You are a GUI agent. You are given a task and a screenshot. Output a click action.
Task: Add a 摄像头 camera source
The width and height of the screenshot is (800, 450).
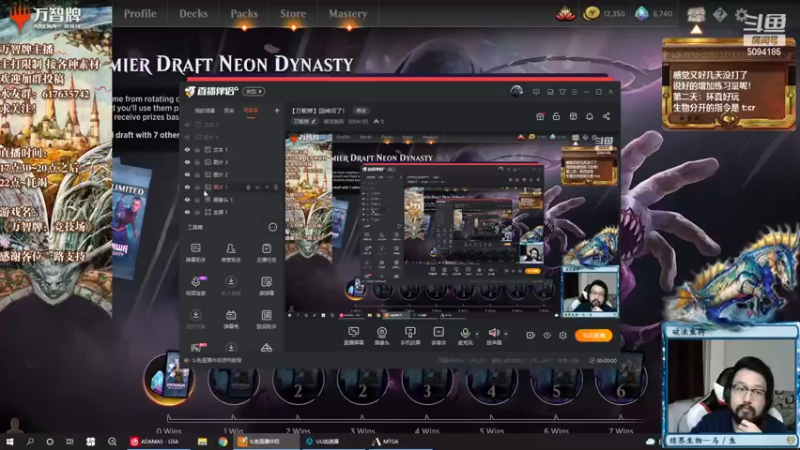[x=382, y=336]
